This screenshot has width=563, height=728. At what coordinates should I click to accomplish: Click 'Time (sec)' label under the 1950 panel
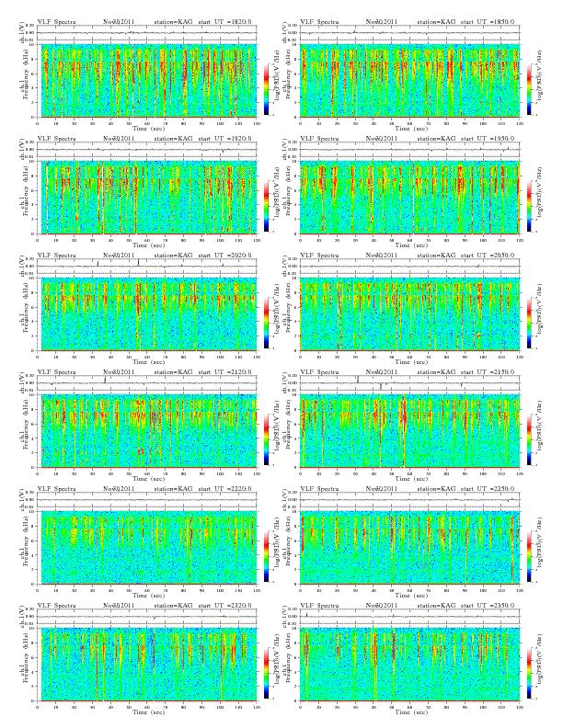click(x=410, y=245)
